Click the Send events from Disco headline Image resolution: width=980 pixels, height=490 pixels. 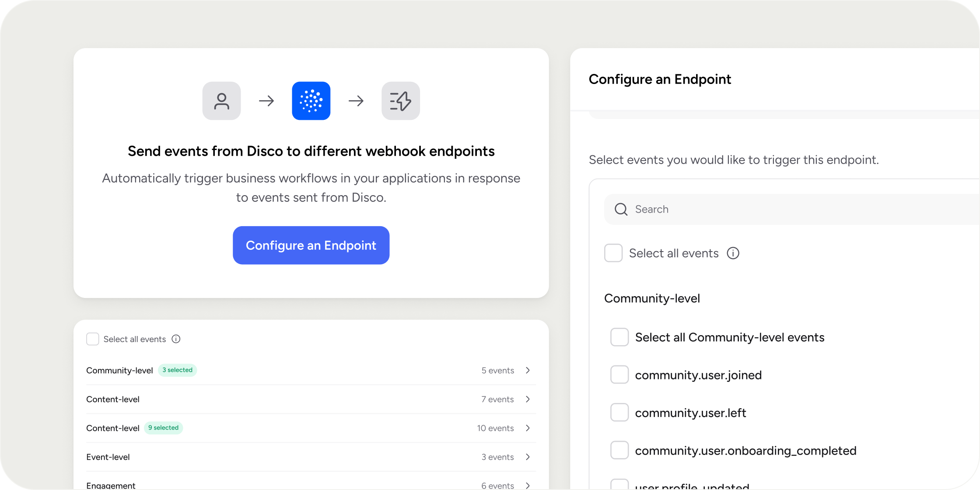tap(311, 151)
